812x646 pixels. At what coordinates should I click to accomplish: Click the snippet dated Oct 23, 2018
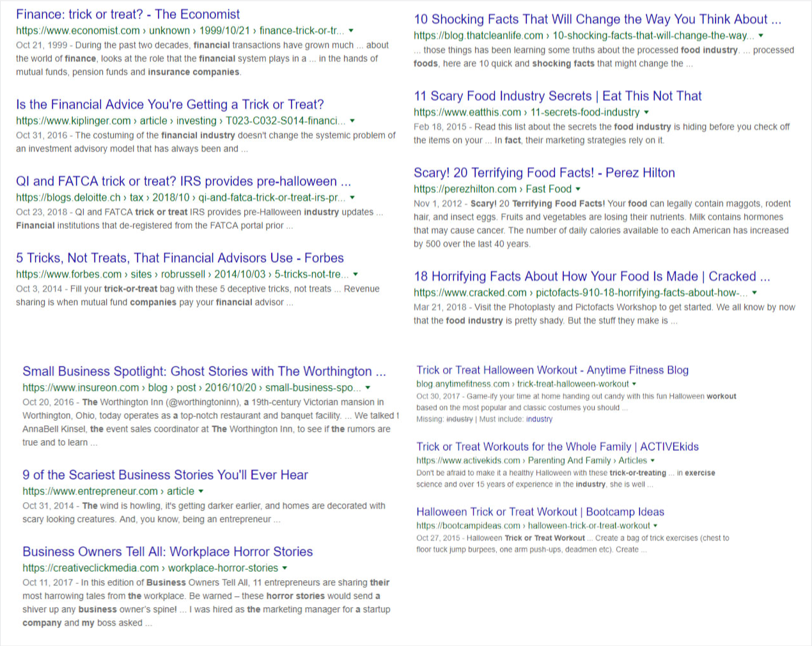pos(199,219)
